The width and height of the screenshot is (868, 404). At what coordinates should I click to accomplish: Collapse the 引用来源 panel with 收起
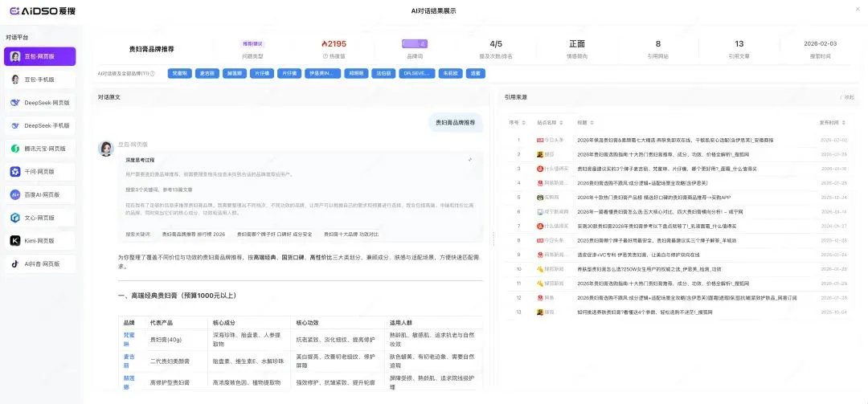[x=845, y=96]
